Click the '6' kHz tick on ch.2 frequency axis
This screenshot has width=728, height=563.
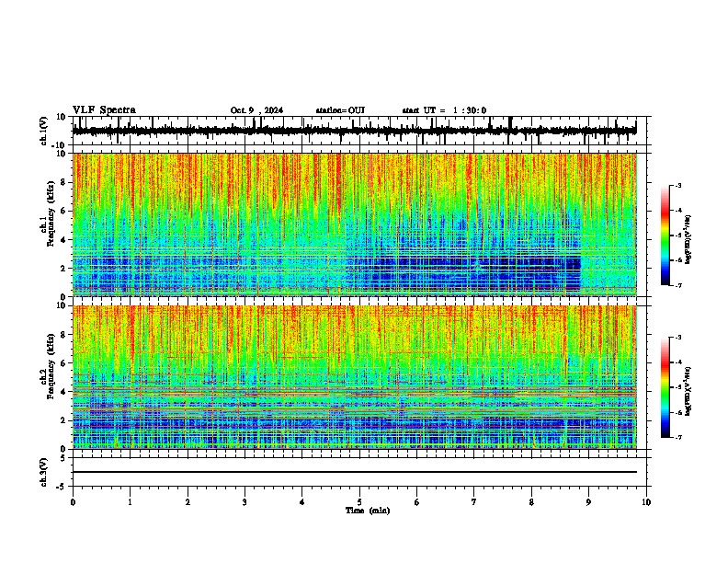64,363
